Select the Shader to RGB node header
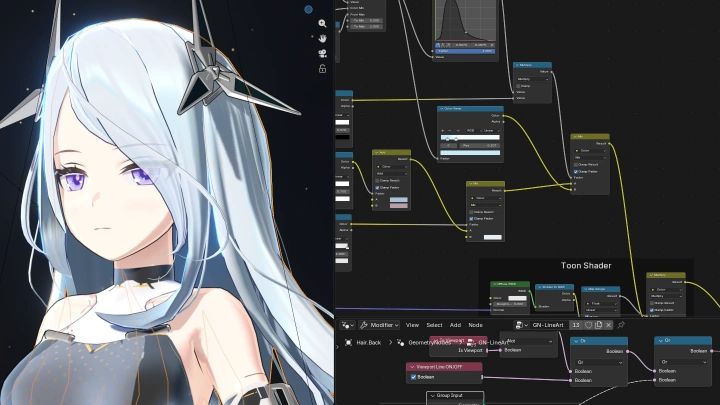 [555, 287]
